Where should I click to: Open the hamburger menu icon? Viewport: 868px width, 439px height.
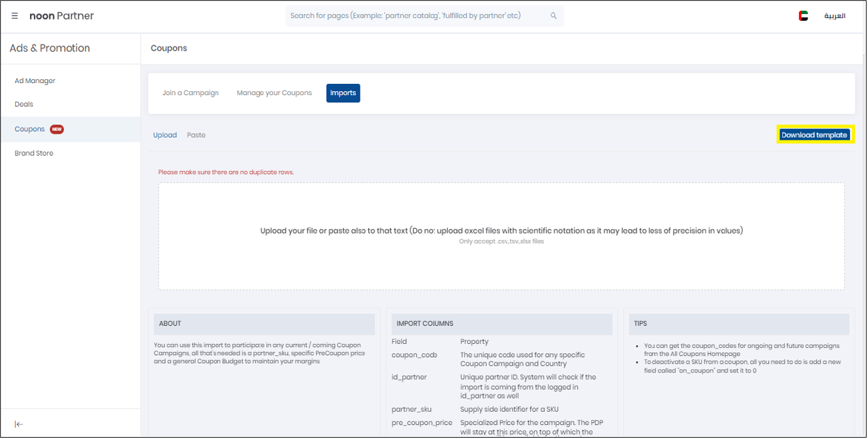point(15,16)
